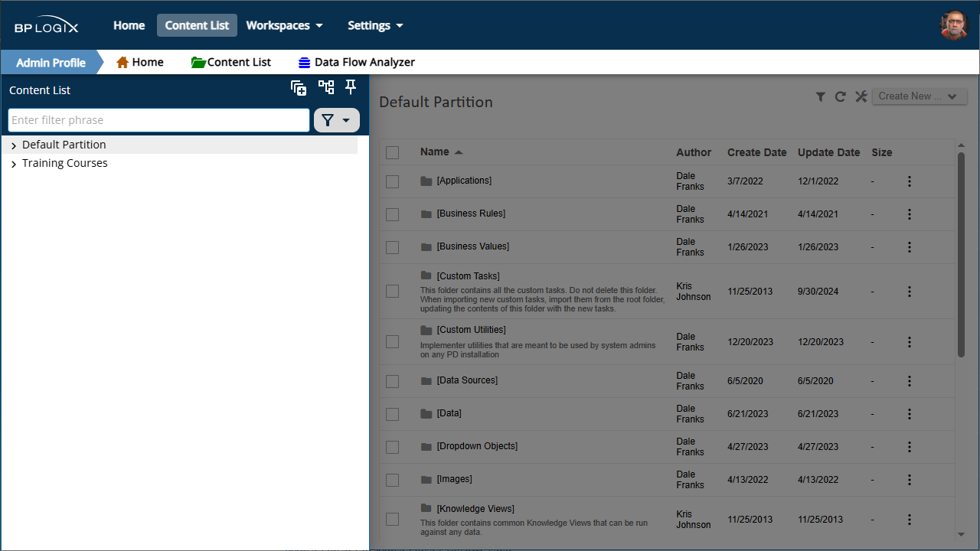Viewport: 980px width, 551px height.
Task: Open the Create New dropdown
Action: point(920,96)
